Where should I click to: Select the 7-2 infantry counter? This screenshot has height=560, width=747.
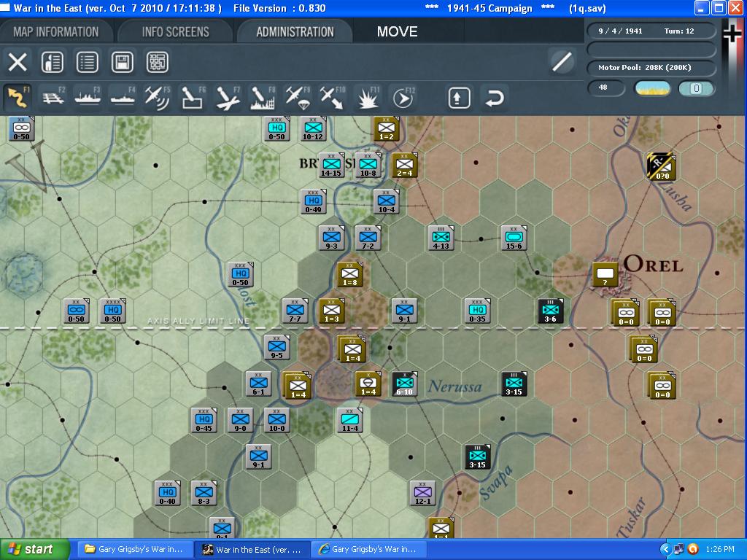click(x=368, y=238)
